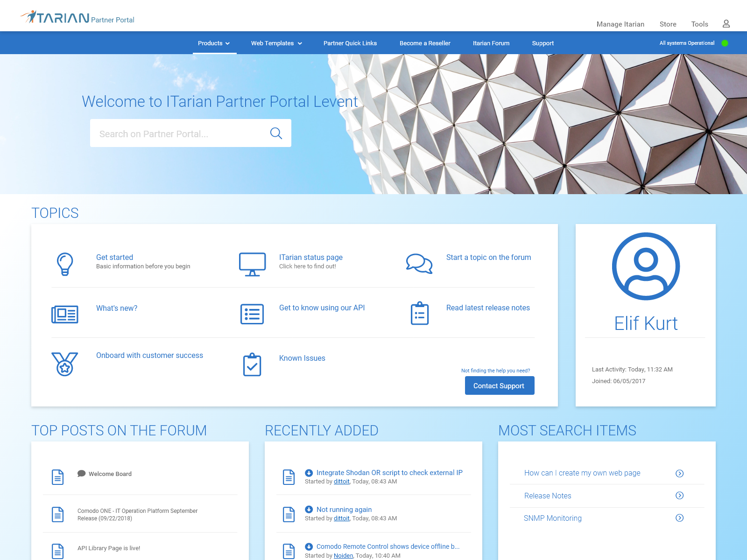Screen dimensions: 747x560
Task: Open How can I create my own web page
Action: click(582, 473)
